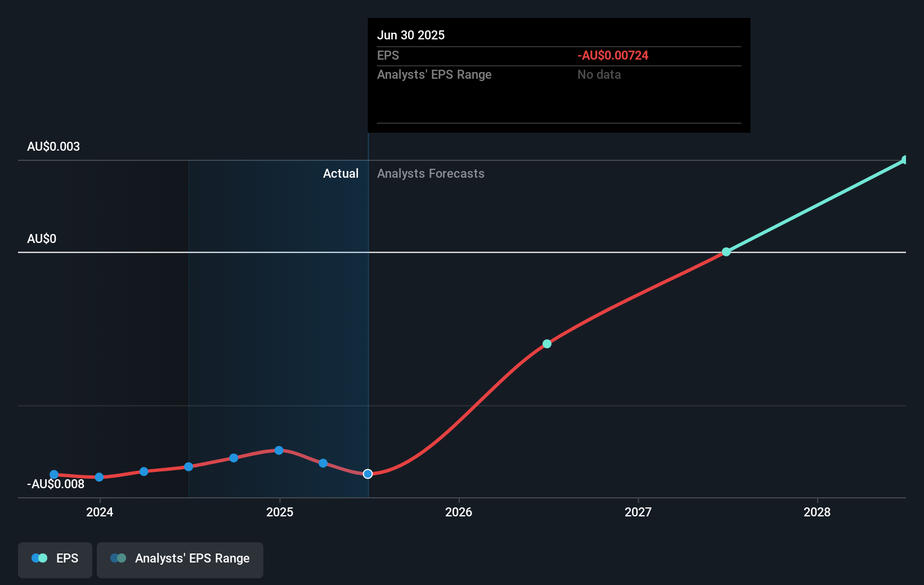Image resolution: width=924 pixels, height=585 pixels.
Task: Switch to the Actual section label
Action: [x=340, y=173]
